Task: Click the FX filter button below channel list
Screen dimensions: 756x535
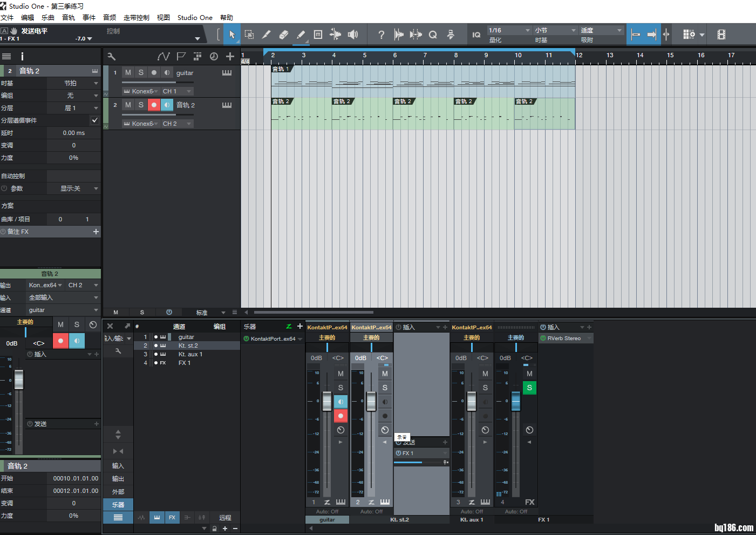Action: [172, 518]
